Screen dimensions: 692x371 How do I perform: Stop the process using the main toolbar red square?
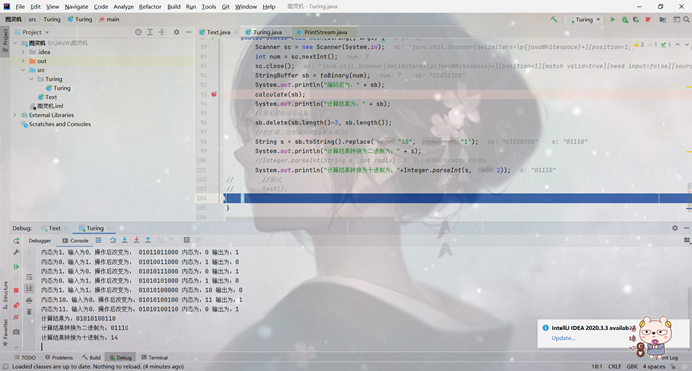pos(648,19)
